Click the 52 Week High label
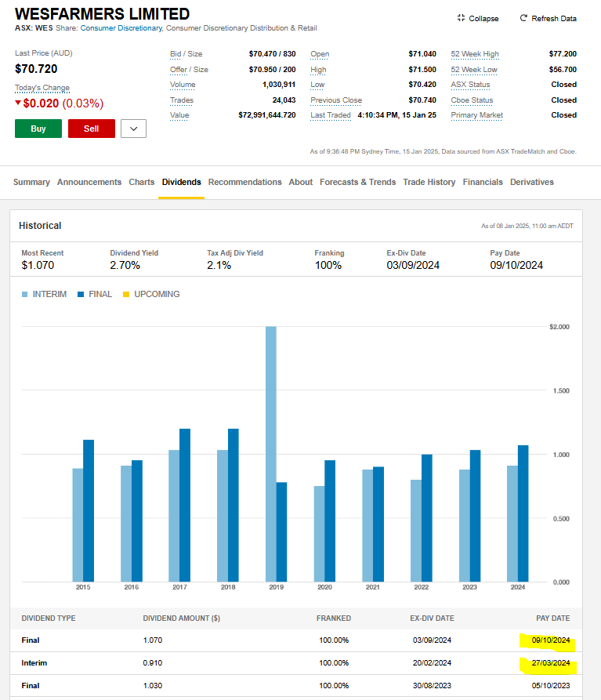 pos(475,54)
